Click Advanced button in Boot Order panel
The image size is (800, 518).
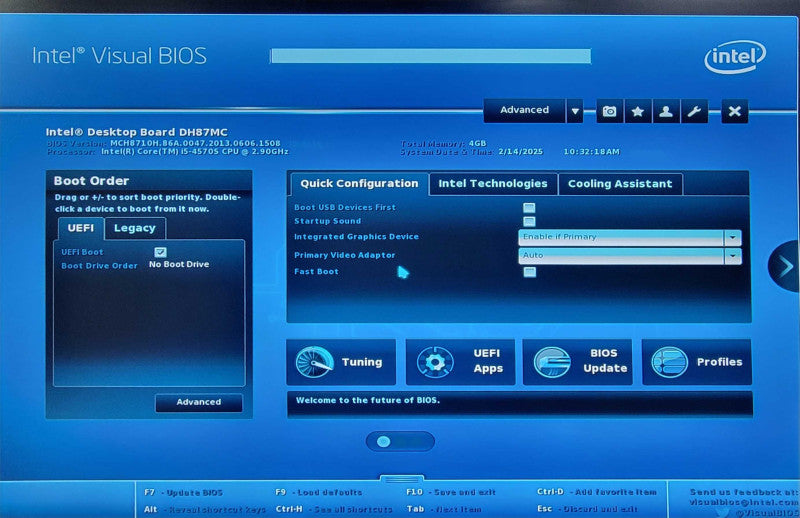[x=199, y=402]
